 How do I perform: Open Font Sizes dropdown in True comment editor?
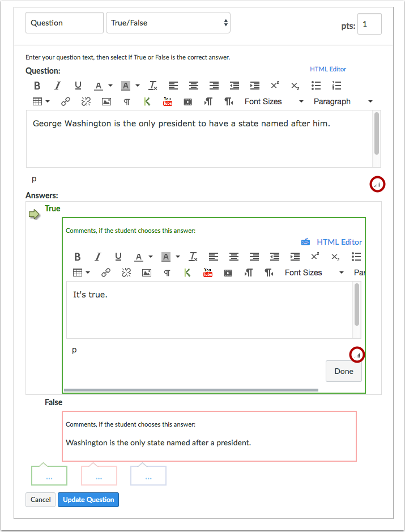pyautogui.click(x=314, y=273)
